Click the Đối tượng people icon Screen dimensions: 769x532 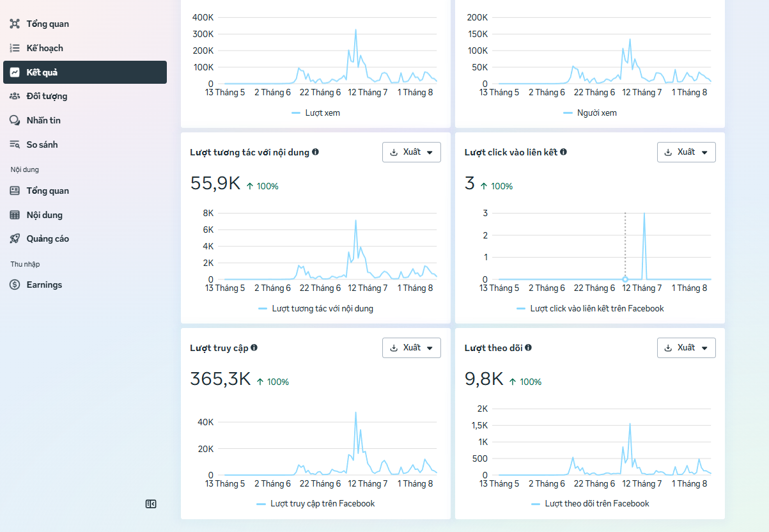tap(15, 97)
